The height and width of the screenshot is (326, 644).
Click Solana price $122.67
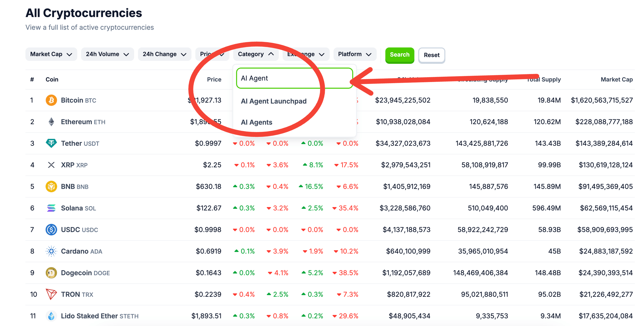(209, 208)
